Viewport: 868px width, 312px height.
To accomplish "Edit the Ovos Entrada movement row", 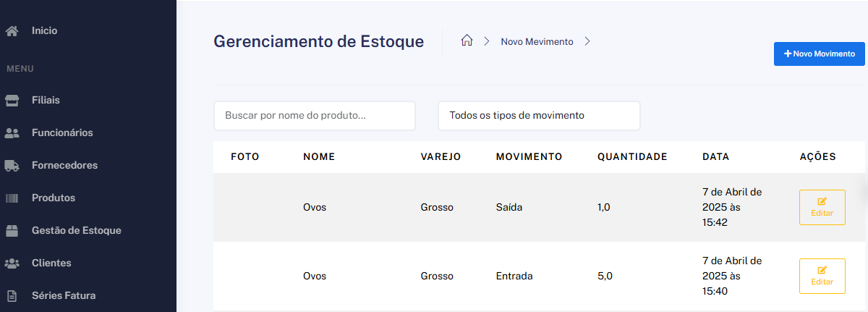I will coord(822,277).
